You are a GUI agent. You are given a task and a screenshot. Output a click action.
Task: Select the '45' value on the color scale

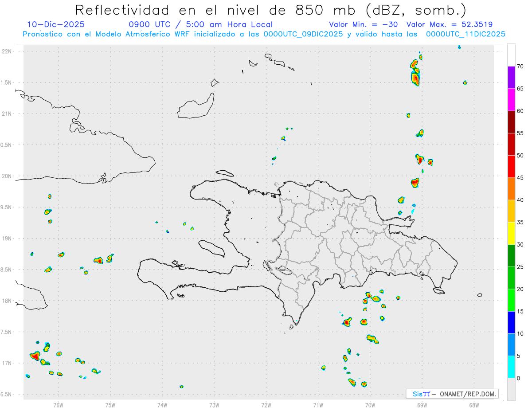520,178
